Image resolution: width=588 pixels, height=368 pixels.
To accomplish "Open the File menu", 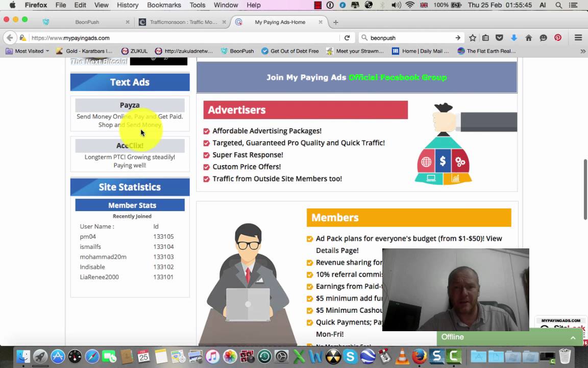I will pos(60,5).
